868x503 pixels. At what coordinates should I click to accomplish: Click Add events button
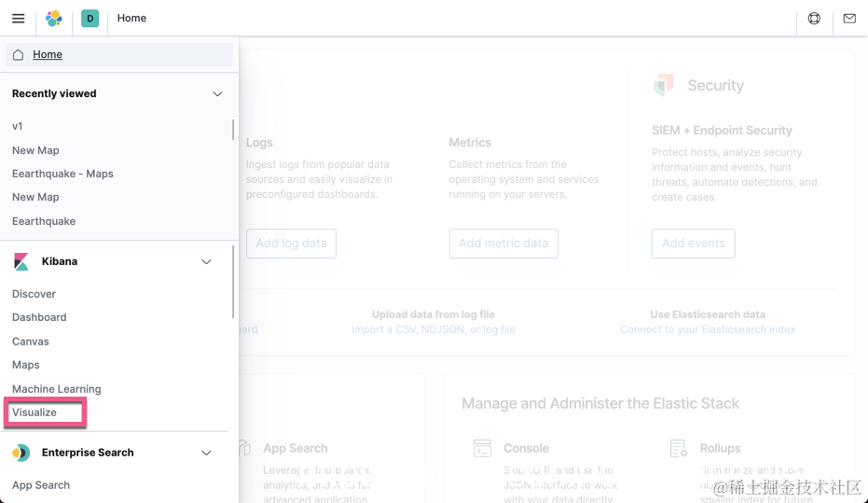[694, 244]
